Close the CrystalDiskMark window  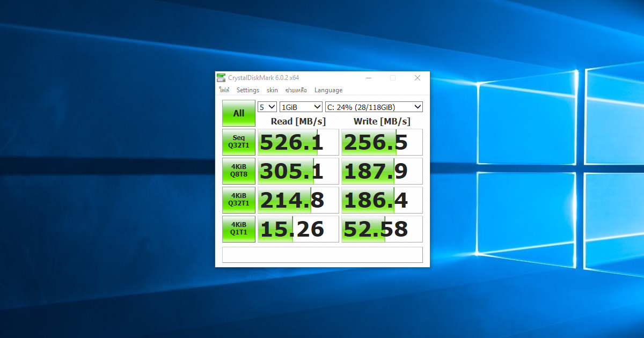(418, 78)
